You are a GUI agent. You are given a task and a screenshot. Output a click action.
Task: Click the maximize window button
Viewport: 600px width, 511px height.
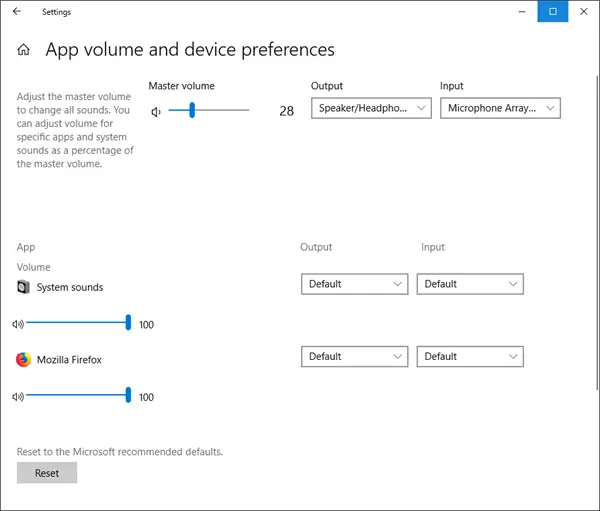553,11
